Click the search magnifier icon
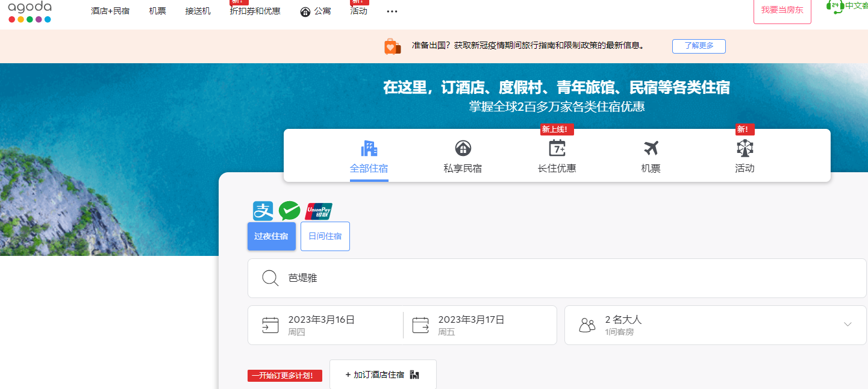This screenshot has width=868, height=389. click(x=270, y=278)
